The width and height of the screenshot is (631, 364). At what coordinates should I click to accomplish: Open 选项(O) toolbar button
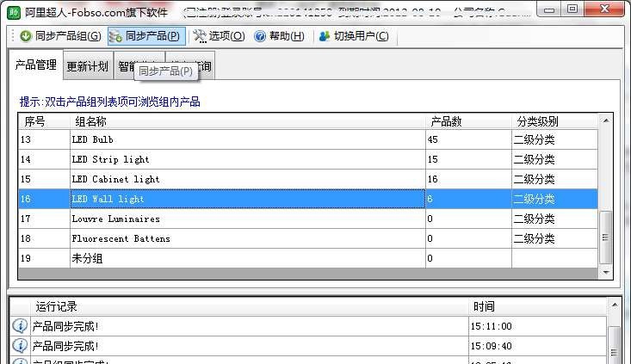click(219, 36)
